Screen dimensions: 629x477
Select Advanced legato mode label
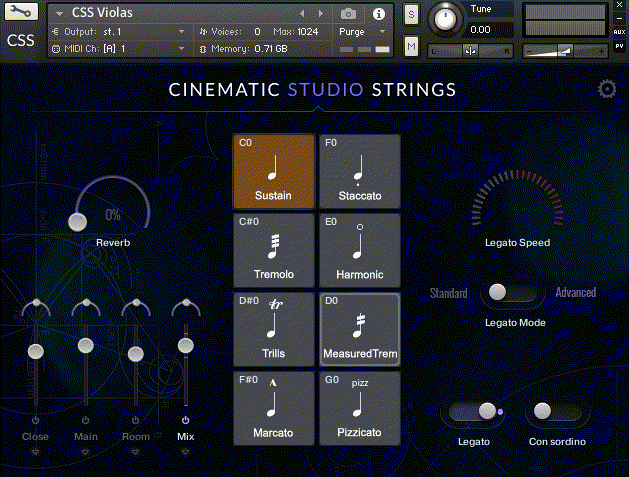click(576, 292)
